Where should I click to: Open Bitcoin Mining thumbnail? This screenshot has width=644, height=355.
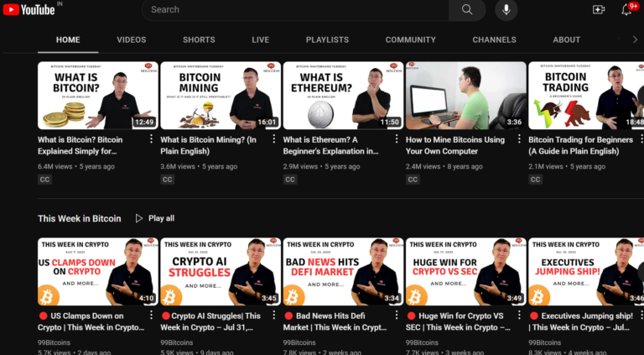221,96
